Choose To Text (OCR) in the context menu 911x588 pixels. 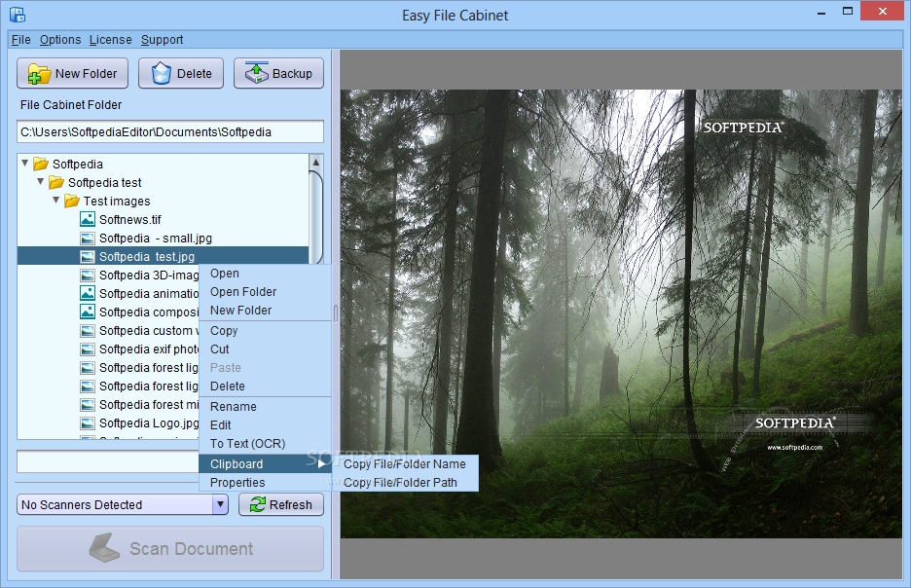[265, 444]
